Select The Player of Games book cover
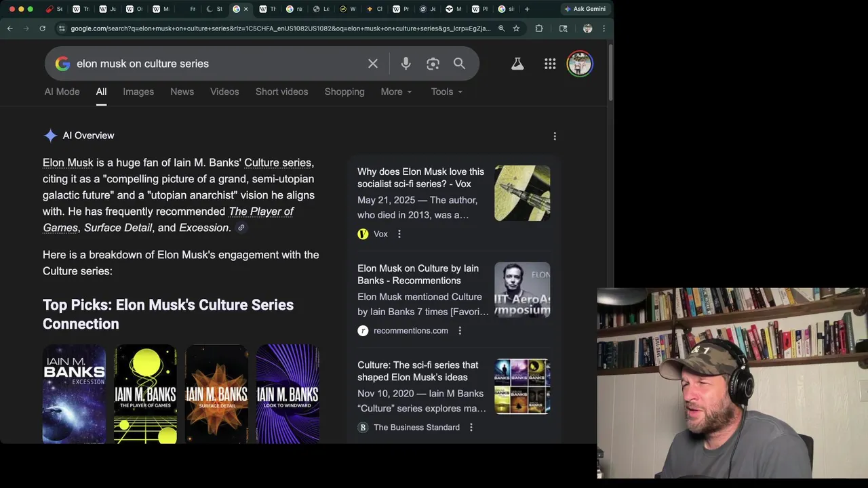Screen dimensions: 868x488 [x=145, y=394]
